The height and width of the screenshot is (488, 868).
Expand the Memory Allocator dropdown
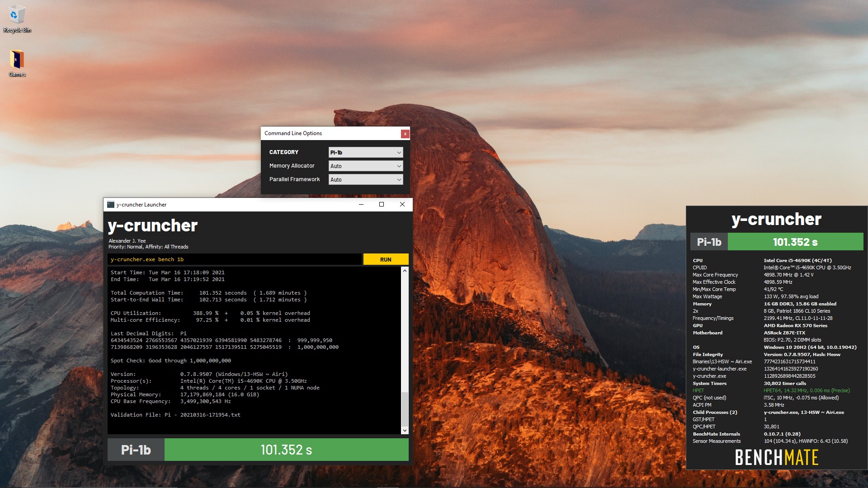click(365, 166)
